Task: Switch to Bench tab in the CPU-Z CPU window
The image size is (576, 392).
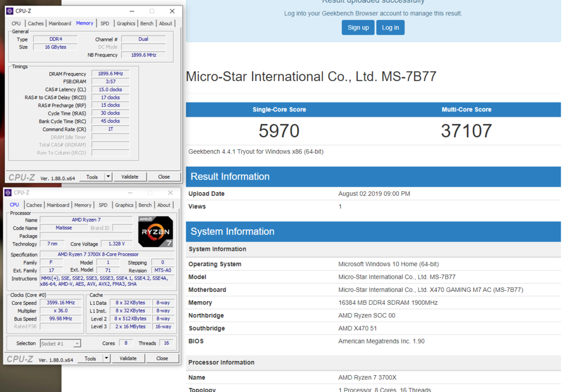Action: click(145, 205)
